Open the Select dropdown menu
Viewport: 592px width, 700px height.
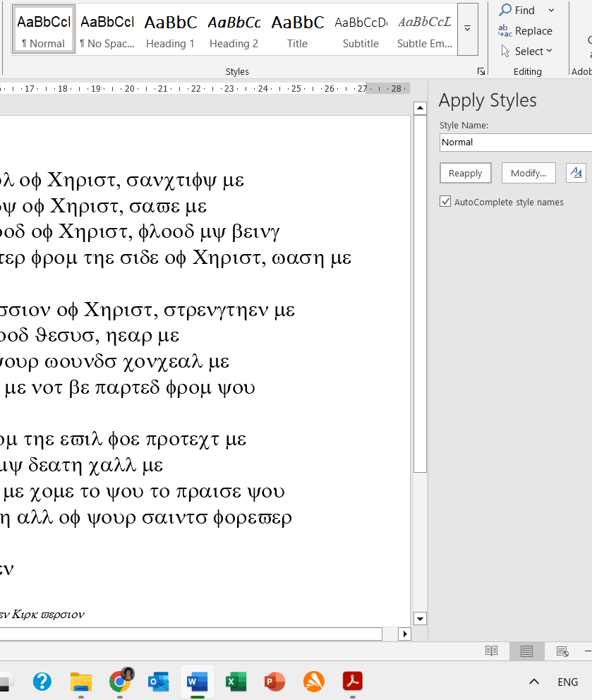(526, 52)
